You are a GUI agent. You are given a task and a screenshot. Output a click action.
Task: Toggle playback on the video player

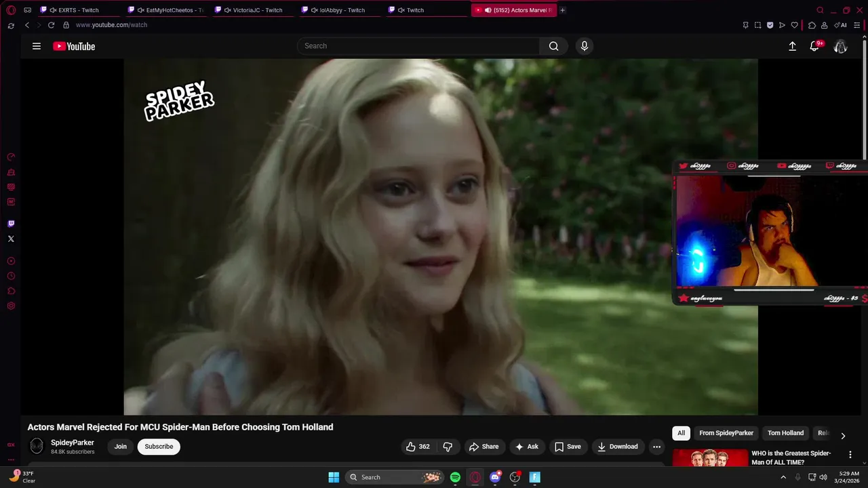[441, 237]
